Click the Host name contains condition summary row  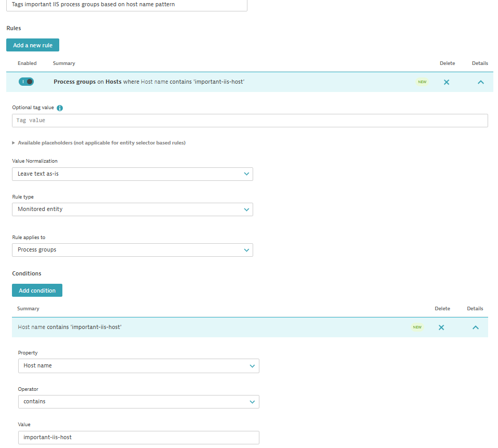pyautogui.click(x=208, y=327)
